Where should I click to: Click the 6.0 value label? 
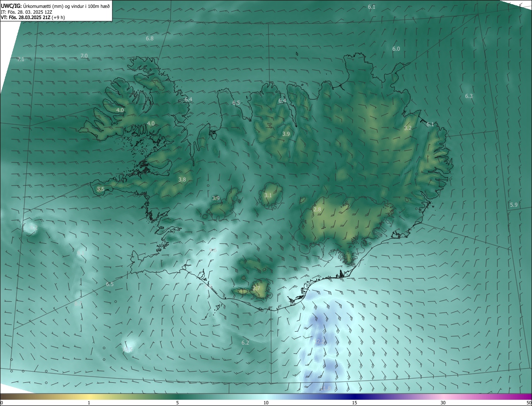pos(396,49)
